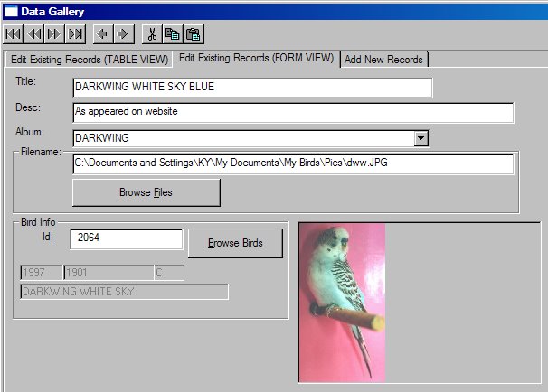Click the Paste clipboard icon
This screenshot has width=548, height=392.
(x=194, y=33)
